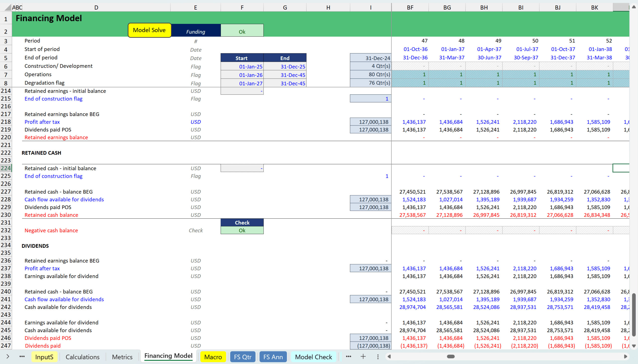Open the Macro sheet tab
This screenshot has height=364, width=638.
pyautogui.click(x=213, y=357)
